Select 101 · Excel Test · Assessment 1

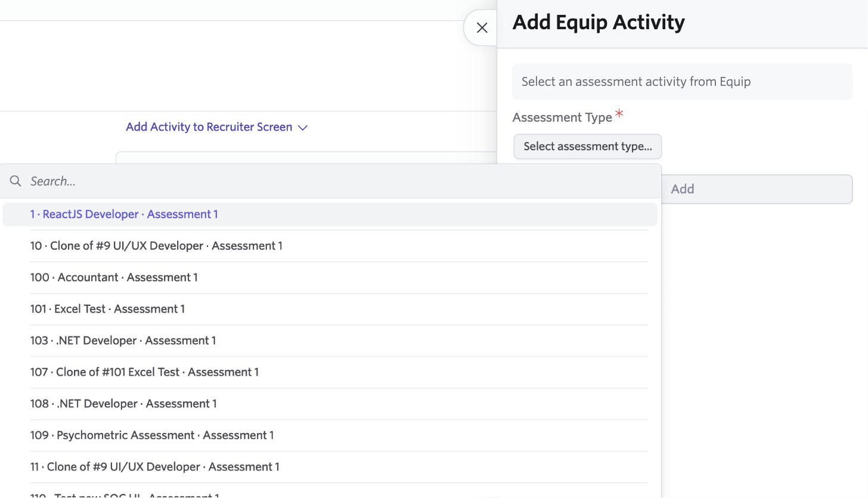[x=330, y=309]
